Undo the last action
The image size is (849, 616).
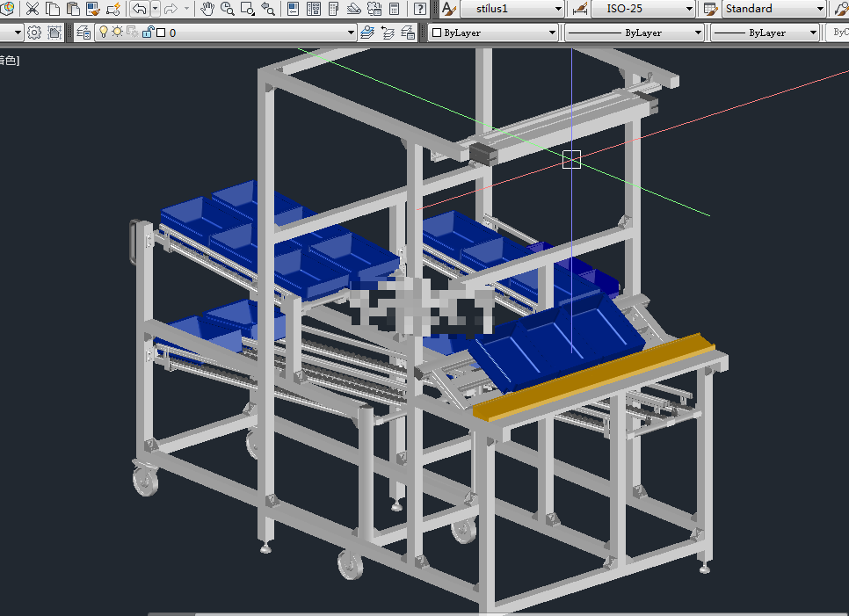(x=139, y=9)
